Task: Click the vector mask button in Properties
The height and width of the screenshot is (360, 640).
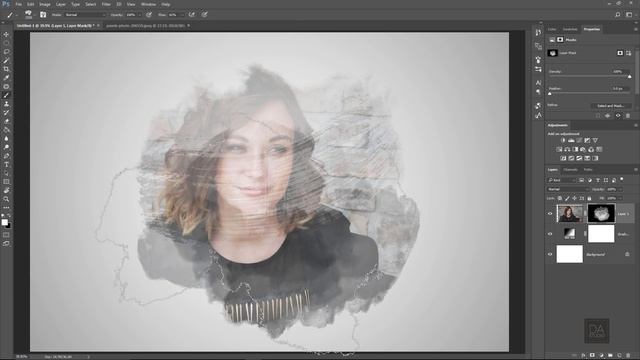Action: 629,53
